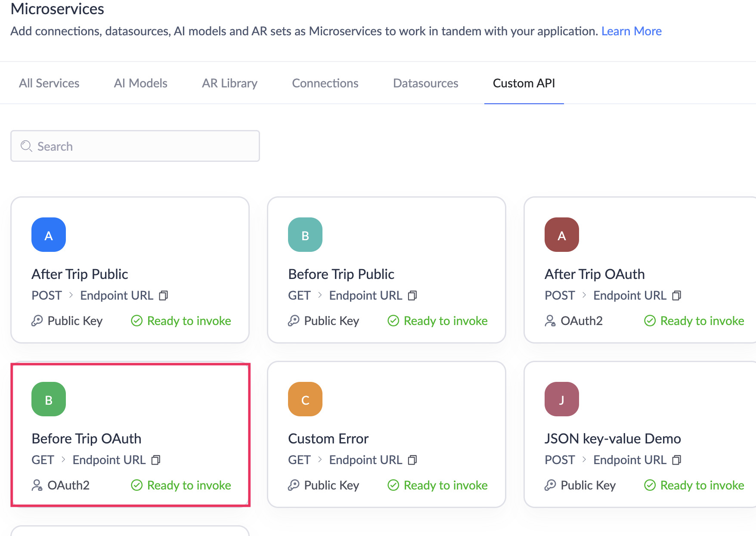Click the blue A avatar icon
The height and width of the screenshot is (536, 756).
pos(49,235)
